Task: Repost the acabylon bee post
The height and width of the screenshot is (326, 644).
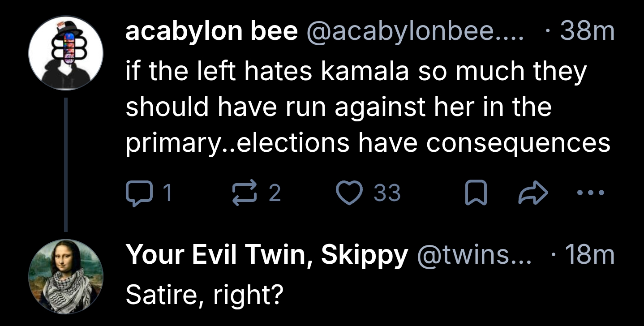Action: click(244, 193)
